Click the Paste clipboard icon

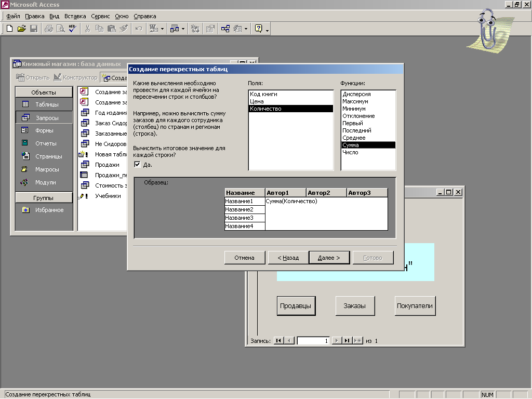click(x=111, y=29)
